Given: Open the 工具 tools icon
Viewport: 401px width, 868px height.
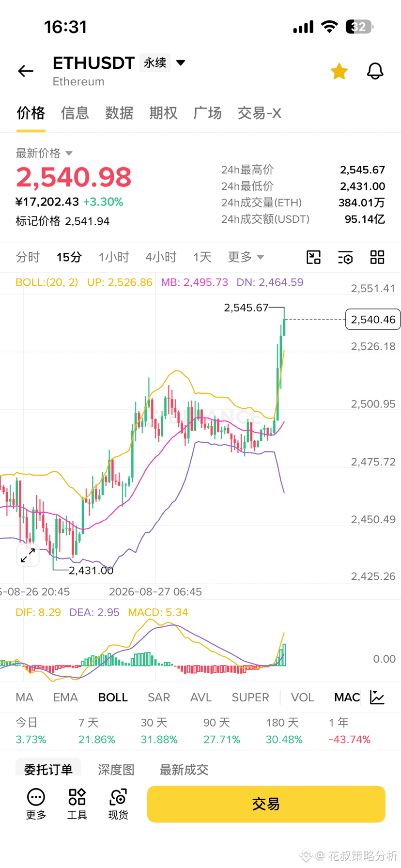Looking at the screenshot, I should [x=77, y=804].
